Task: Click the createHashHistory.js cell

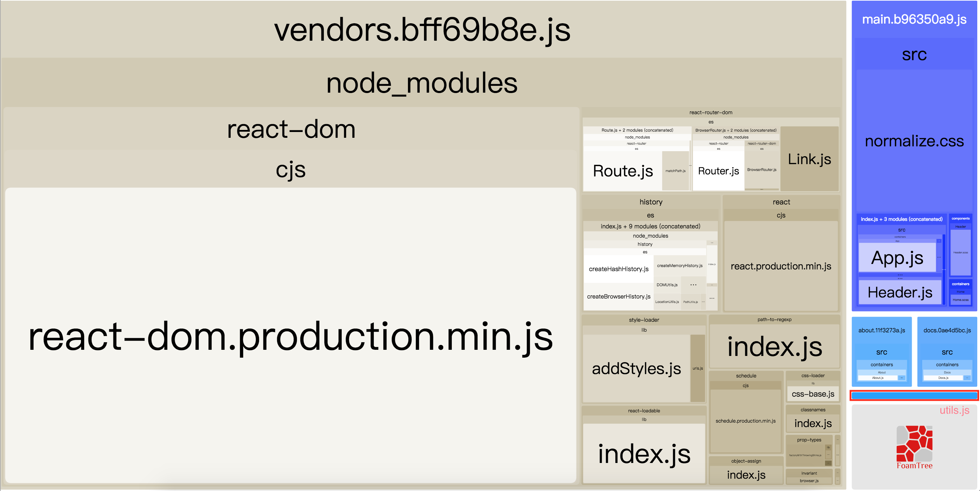Action: coord(618,269)
